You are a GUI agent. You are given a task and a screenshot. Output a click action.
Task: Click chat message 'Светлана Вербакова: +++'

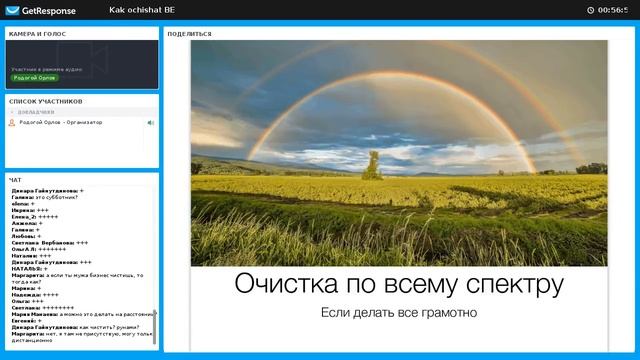pyautogui.click(x=50, y=243)
